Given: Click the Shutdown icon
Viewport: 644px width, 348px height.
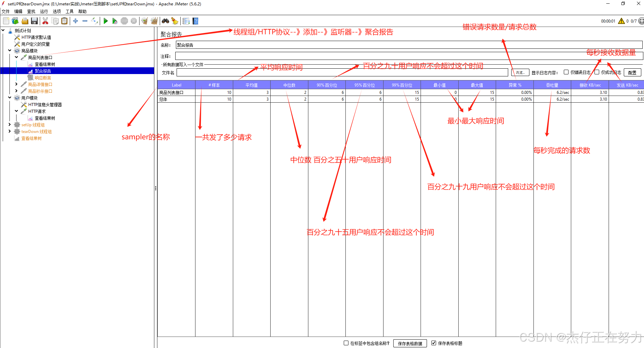Looking at the screenshot, I should coord(134,21).
